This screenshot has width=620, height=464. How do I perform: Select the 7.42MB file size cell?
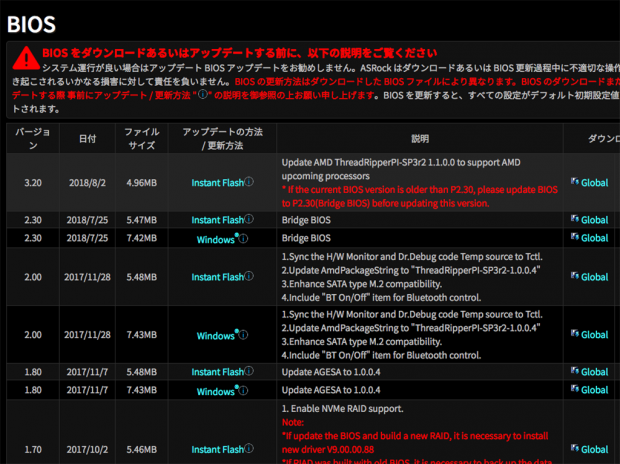[142, 238]
